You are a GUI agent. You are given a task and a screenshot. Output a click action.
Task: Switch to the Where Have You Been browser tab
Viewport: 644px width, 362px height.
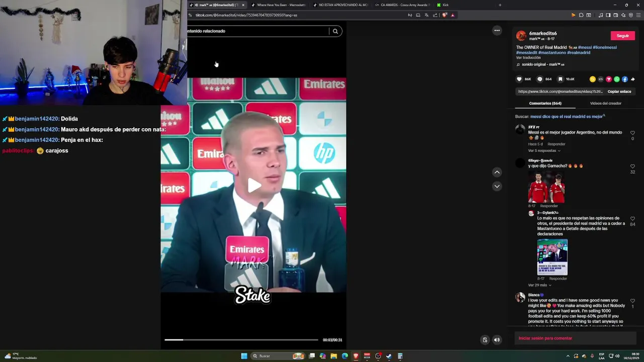[279, 5]
